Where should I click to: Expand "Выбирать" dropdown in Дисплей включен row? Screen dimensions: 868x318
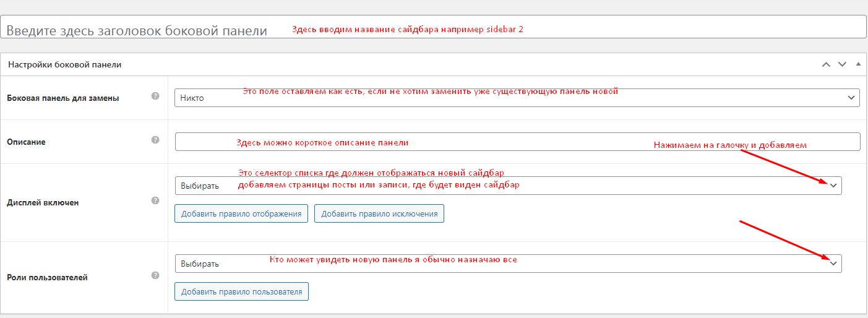507,186
